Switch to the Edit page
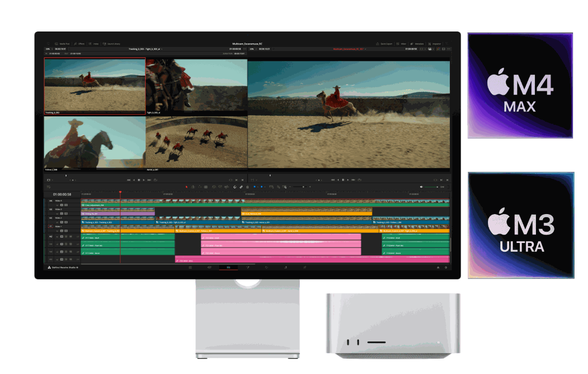 point(228,267)
